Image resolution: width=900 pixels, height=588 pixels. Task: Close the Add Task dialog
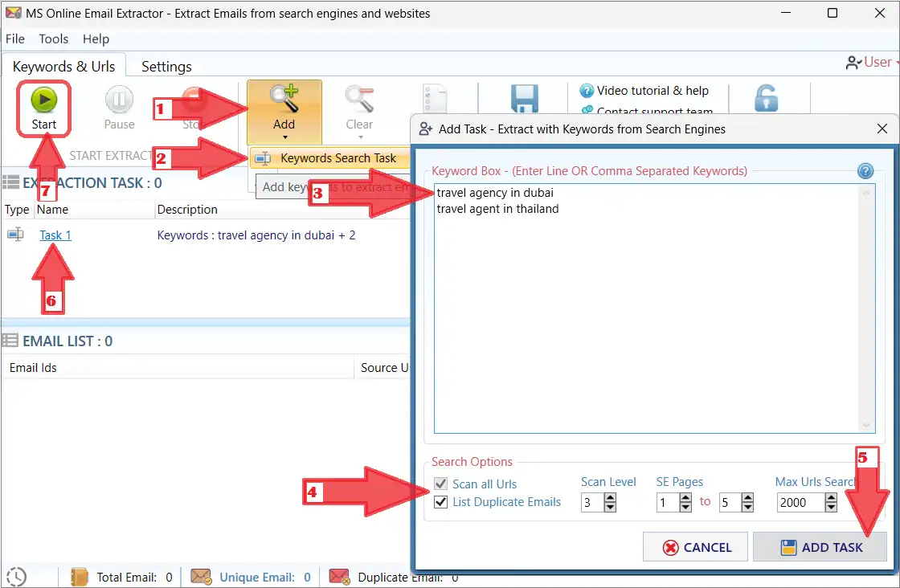click(882, 129)
